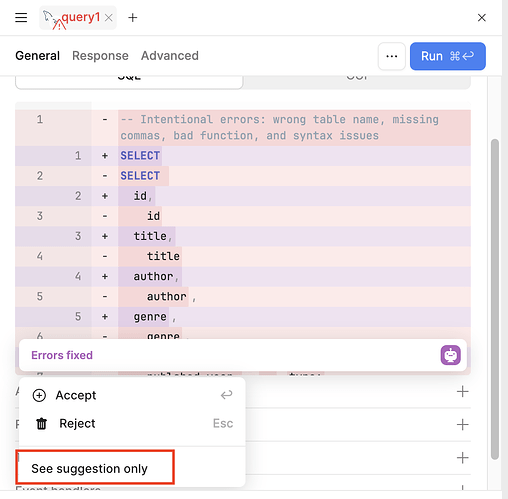Expand the second plus section row

[462, 425]
